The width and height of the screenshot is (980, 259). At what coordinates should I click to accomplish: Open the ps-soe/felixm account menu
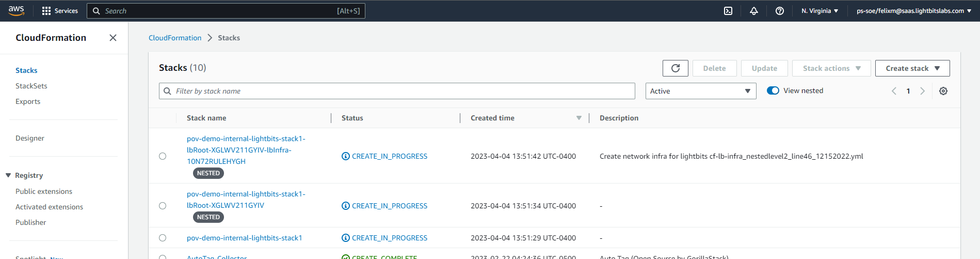coord(914,11)
